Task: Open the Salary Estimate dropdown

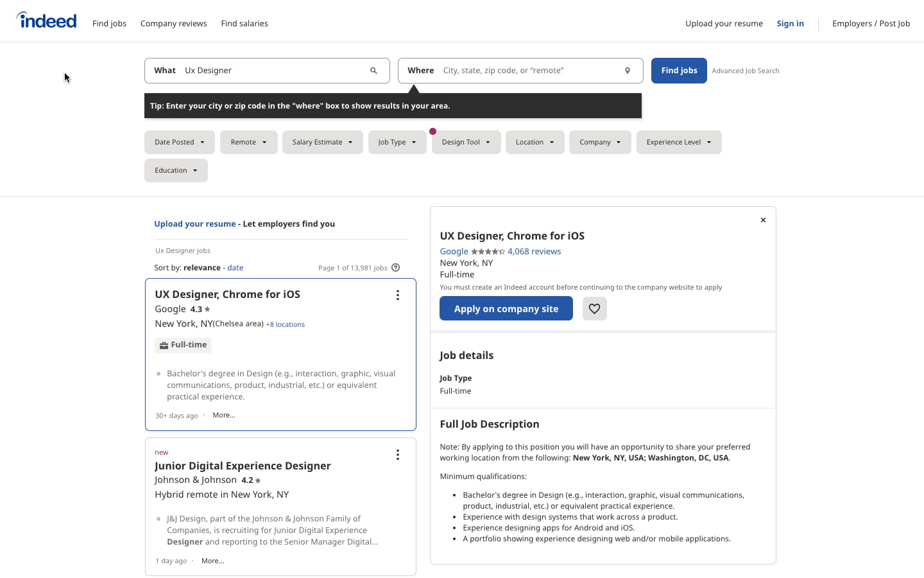Action: pyautogui.click(x=322, y=142)
